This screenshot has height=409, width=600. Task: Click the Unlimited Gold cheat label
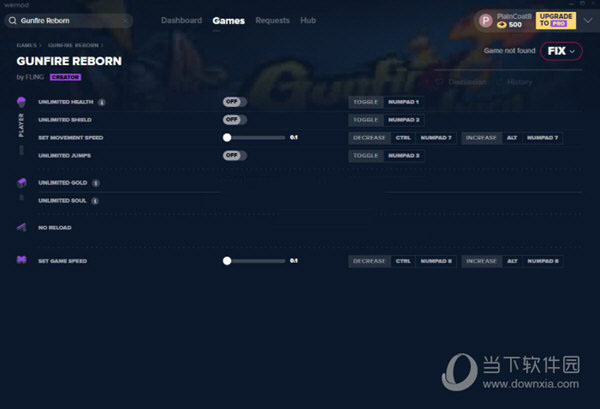point(63,183)
